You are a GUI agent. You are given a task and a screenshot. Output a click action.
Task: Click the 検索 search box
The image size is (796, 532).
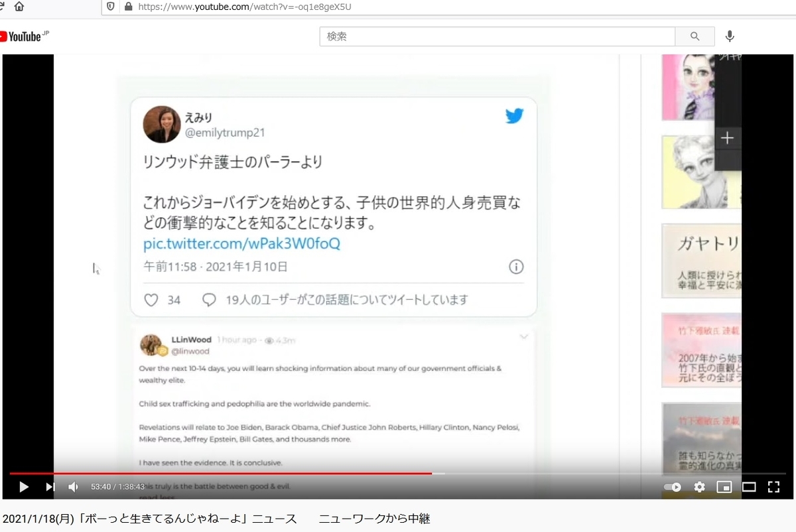(x=497, y=36)
